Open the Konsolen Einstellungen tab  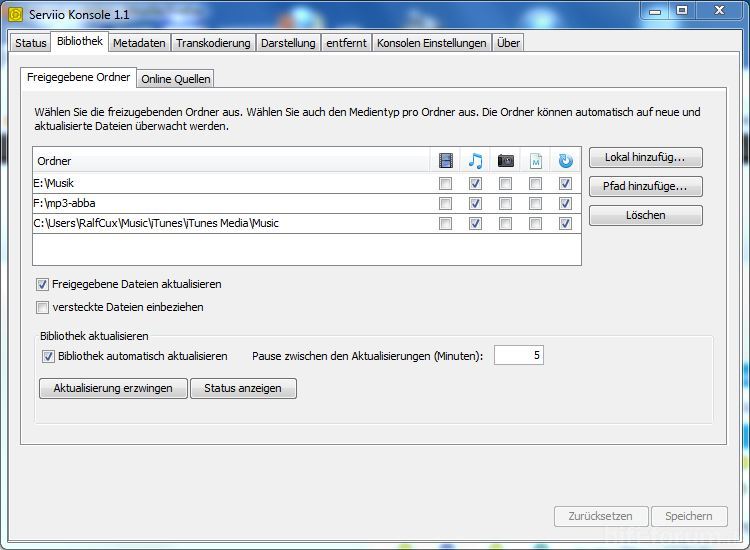click(432, 43)
